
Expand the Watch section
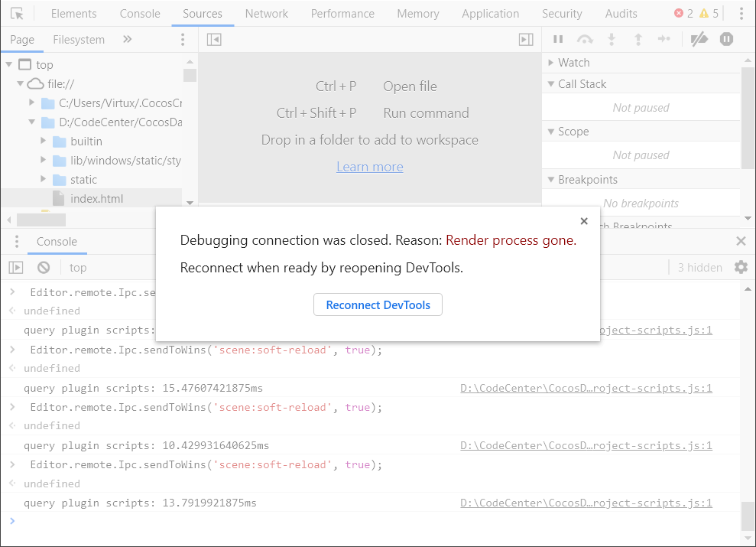click(552, 63)
